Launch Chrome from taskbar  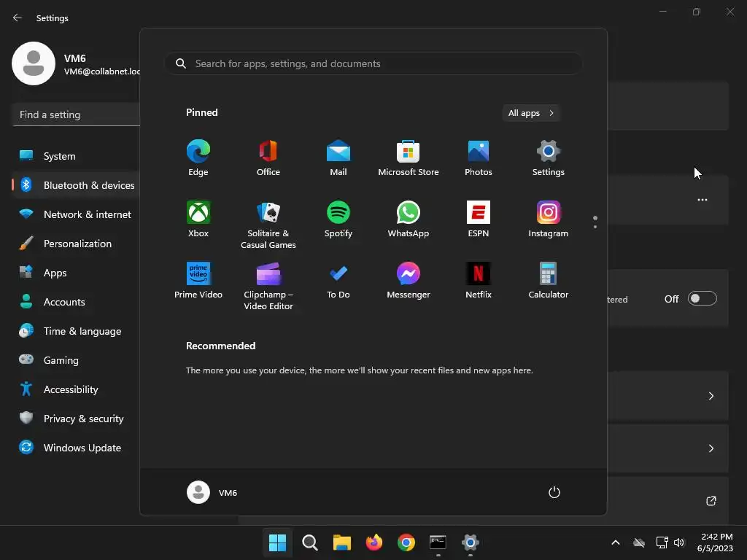(406, 542)
